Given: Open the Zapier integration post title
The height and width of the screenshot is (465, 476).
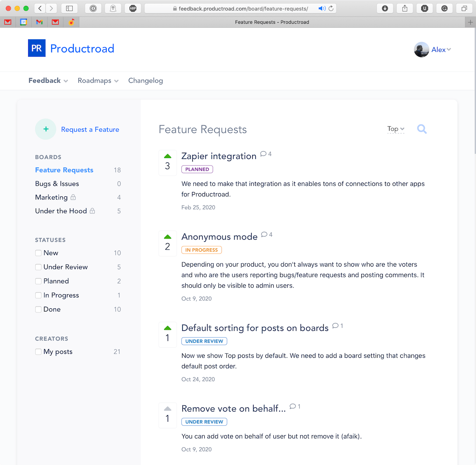Looking at the screenshot, I should [219, 156].
